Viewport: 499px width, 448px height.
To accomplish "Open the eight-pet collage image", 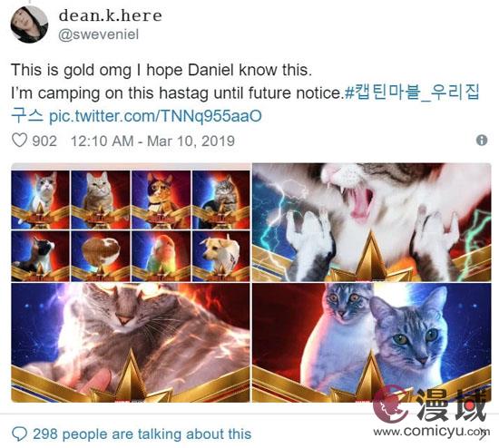I will (x=131, y=225).
